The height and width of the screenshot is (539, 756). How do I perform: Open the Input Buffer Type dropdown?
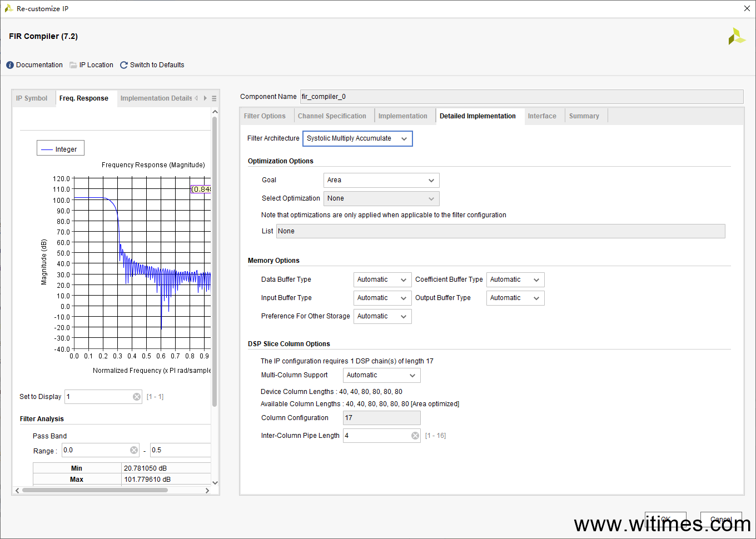[382, 298]
